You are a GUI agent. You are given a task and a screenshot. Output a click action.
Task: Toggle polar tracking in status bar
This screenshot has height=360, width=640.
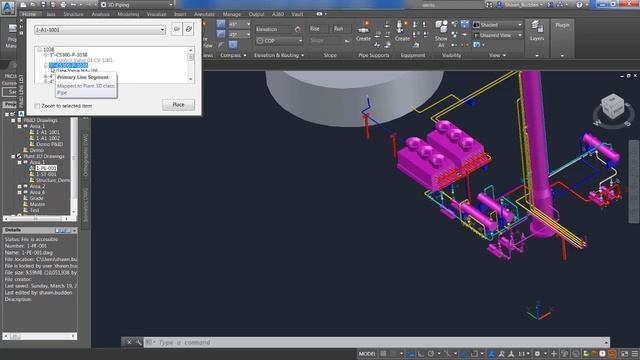pyautogui.click(x=431, y=353)
